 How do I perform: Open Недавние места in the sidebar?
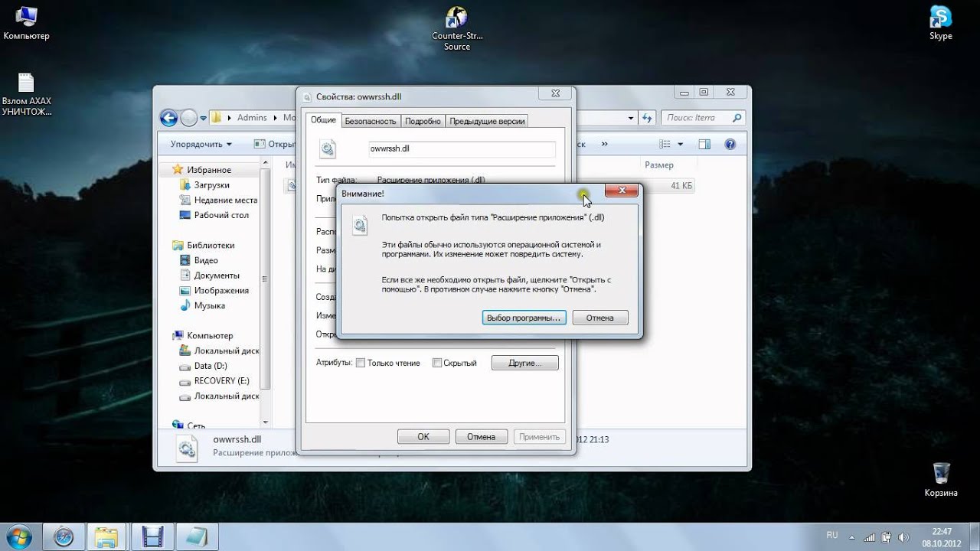point(218,201)
